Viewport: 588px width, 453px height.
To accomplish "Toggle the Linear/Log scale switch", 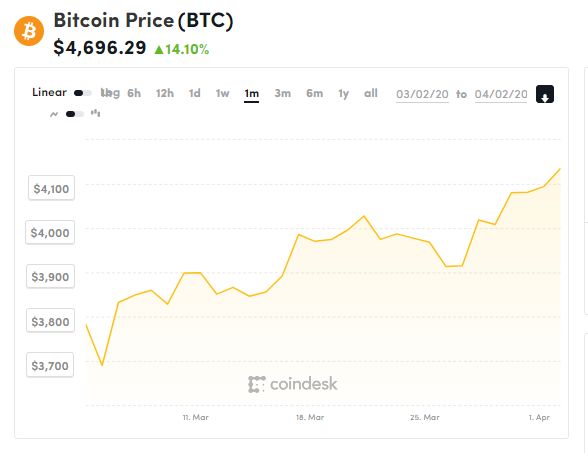I will coord(82,93).
